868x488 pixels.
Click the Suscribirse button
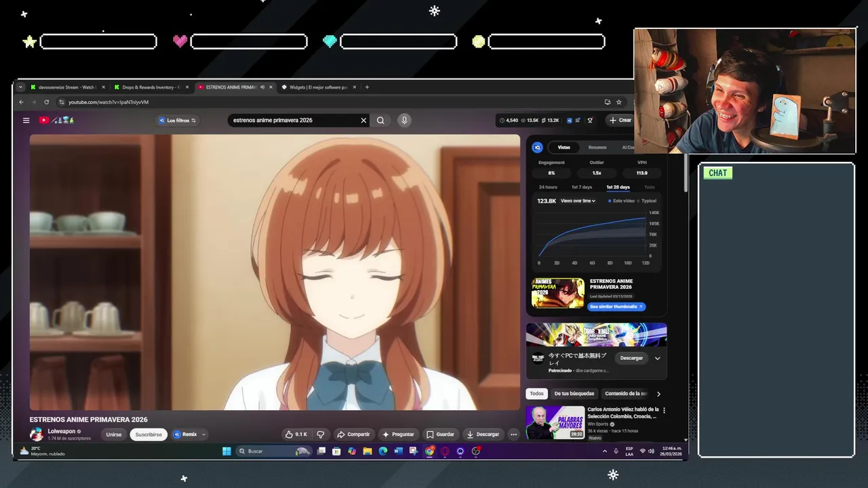point(149,434)
